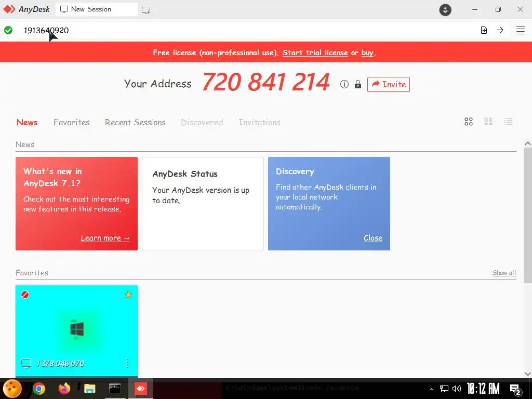The height and width of the screenshot is (399, 532).
Task: Click the volume icon in system tray
Action: tap(457, 389)
